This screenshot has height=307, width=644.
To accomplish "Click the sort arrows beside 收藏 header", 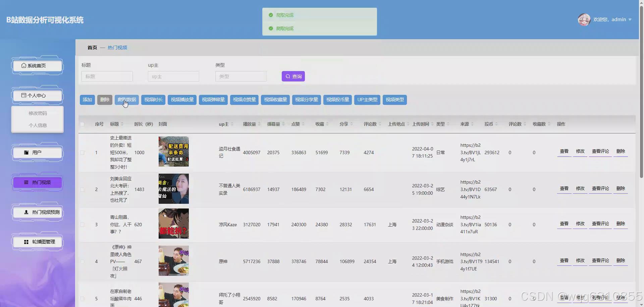I will 327,124.
